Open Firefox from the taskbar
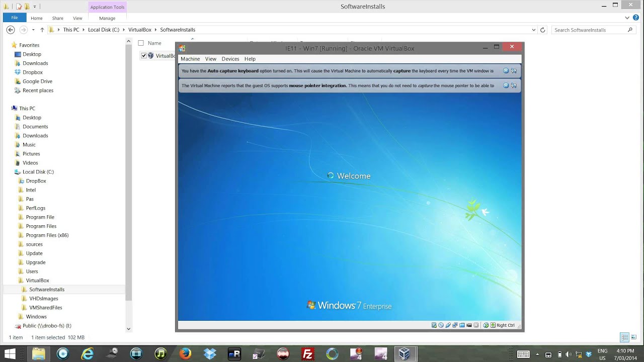644x362 pixels. (x=185, y=353)
